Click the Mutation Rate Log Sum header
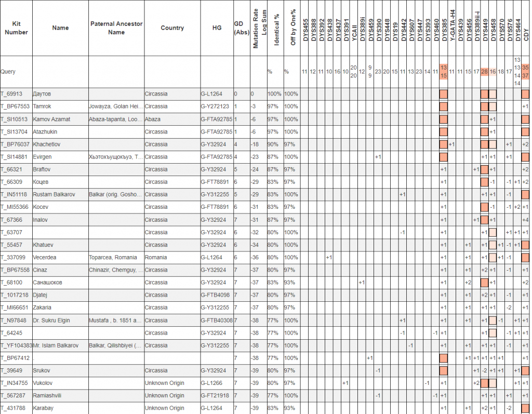Viewport: 532px width, 414px height. pyautogui.click(x=259, y=29)
